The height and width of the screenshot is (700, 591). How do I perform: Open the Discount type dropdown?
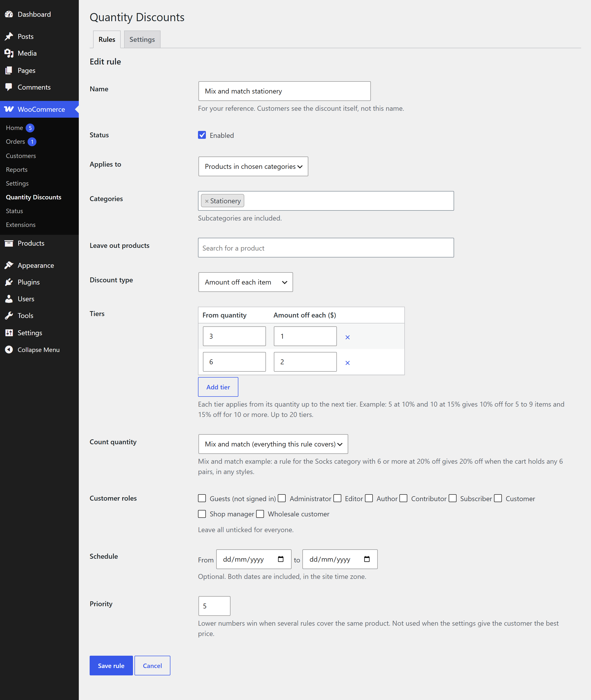(x=246, y=282)
